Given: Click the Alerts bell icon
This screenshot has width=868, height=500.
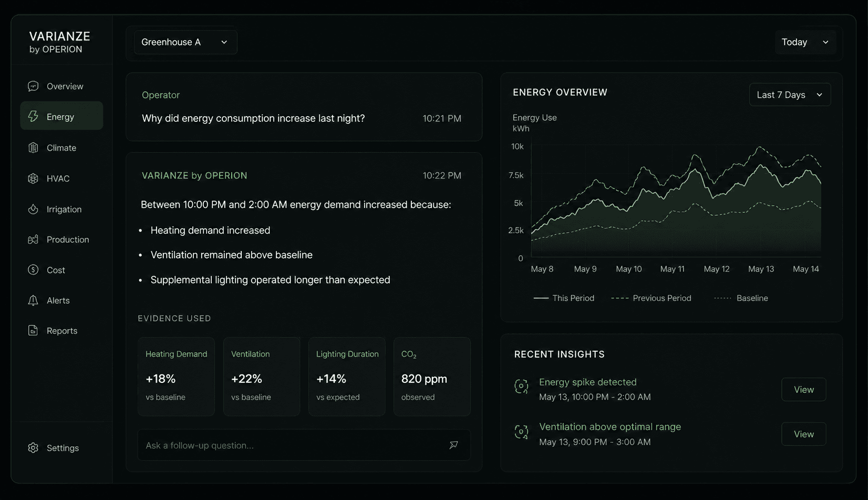Looking at the screenshot, I should (x=33, y=300).
